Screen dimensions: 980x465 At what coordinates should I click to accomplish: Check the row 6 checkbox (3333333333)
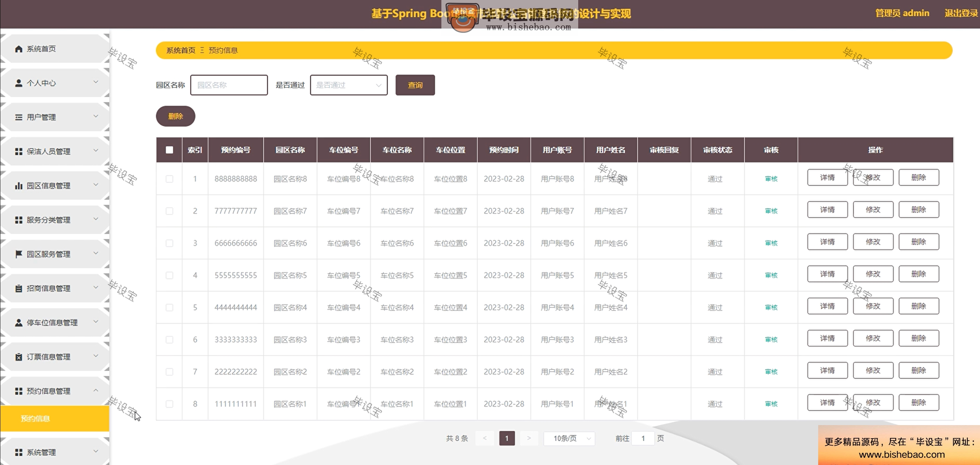click(x=169, y=339)
